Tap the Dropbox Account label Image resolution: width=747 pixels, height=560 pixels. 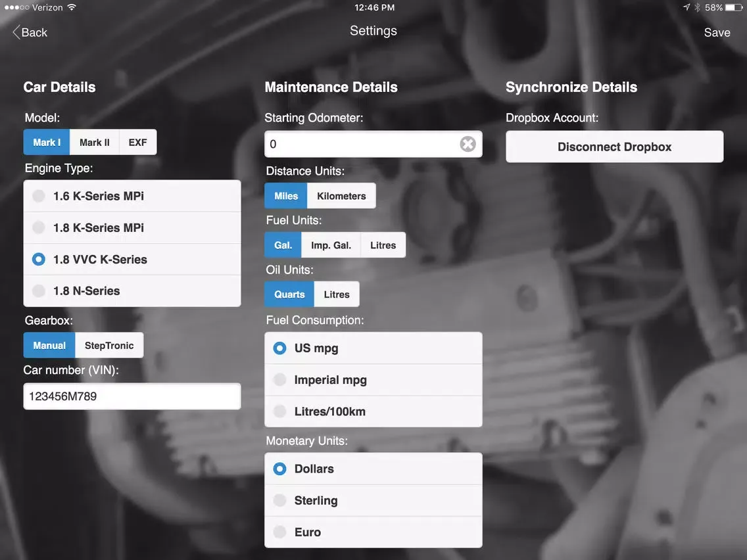[x=552, y=118]
